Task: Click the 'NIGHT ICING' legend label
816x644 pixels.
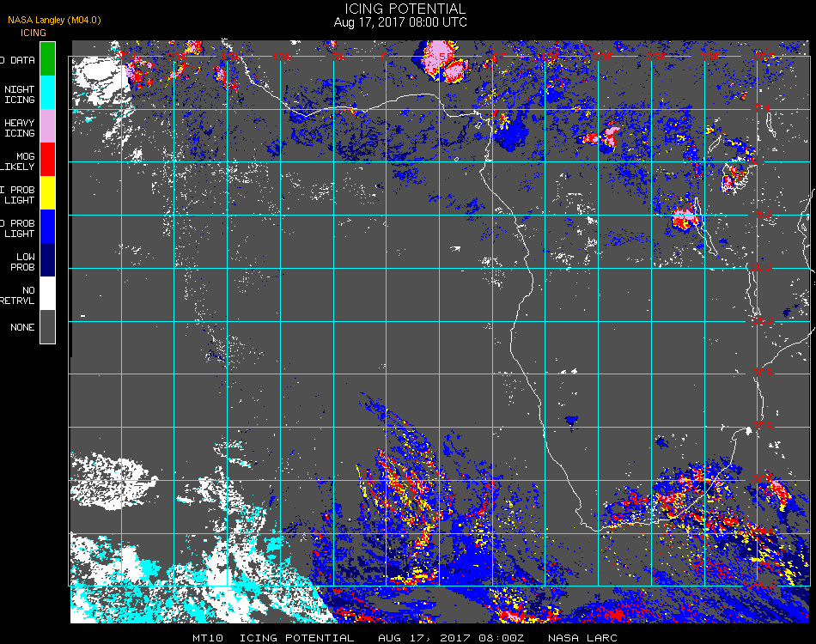Action: tap(19, 94)
